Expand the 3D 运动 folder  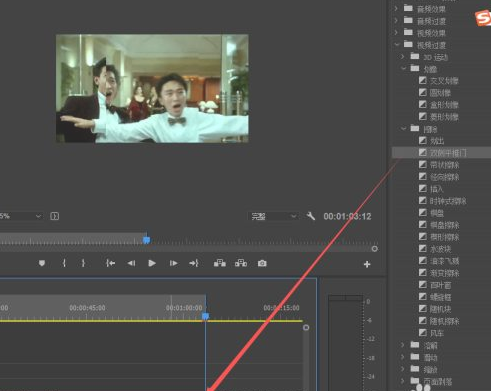coord(403,57)
